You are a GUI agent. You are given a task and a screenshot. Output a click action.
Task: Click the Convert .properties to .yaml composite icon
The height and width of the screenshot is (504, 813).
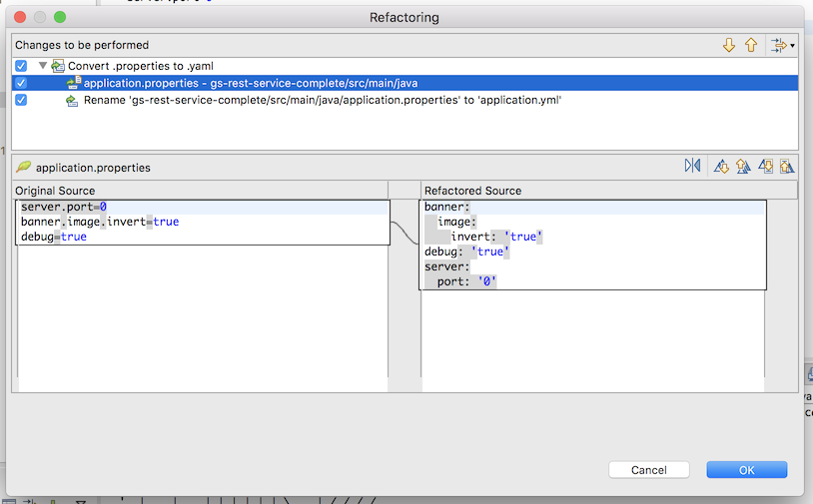click(58, 66)
